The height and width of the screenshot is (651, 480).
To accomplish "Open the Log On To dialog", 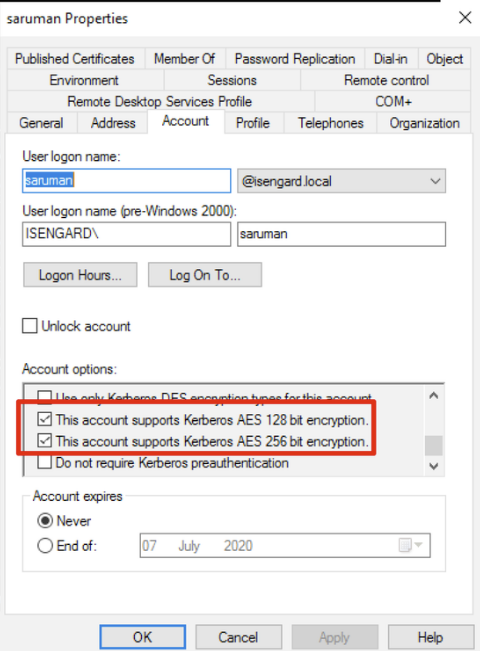I will pyautogui.click(x=205, y=275).
